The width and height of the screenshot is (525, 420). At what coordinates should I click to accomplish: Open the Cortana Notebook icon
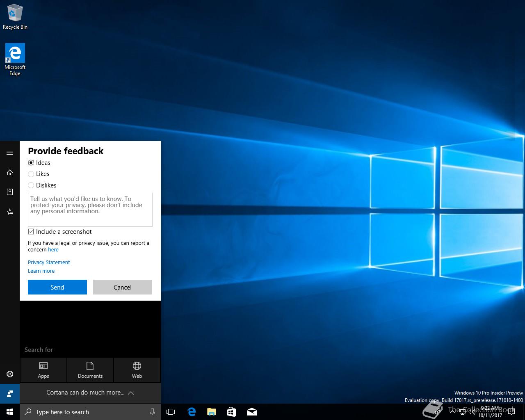click(10, 192)
